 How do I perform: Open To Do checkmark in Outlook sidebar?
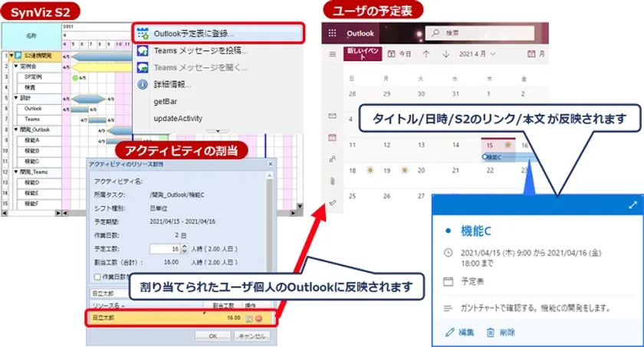(333, 203)
